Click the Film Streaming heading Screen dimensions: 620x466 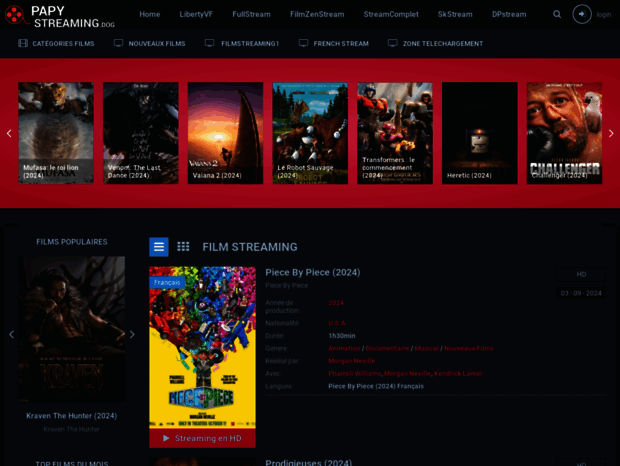[x=250, y=247]
